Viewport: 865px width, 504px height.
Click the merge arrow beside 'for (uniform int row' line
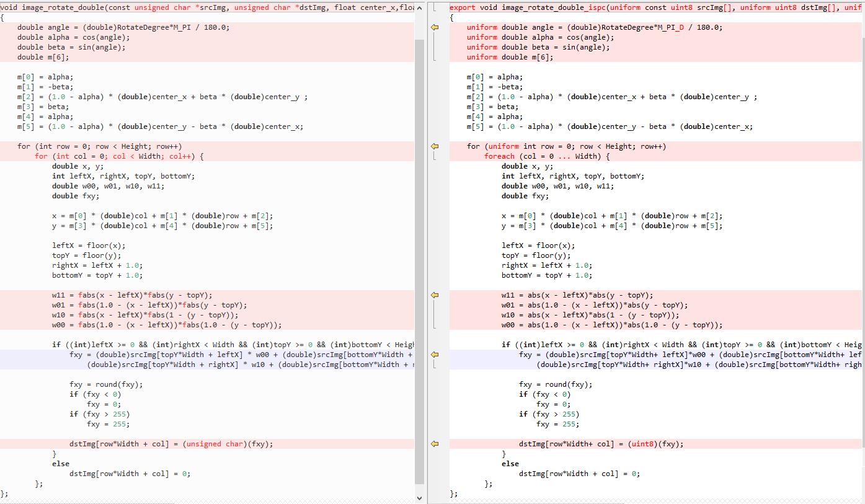tap(435, 146)
